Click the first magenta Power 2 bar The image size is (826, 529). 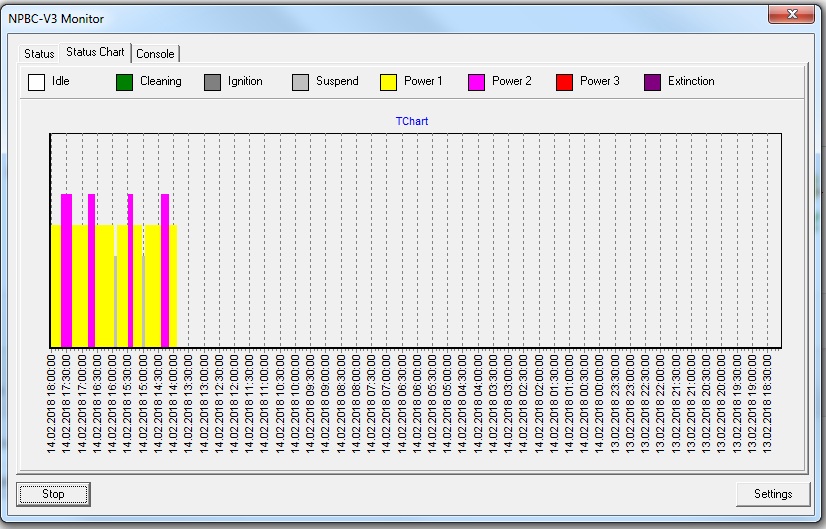(x=67, y=270)
